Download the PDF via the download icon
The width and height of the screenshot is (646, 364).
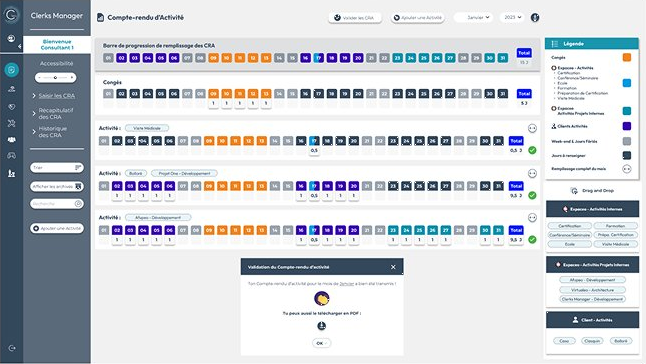pos(321,326)
